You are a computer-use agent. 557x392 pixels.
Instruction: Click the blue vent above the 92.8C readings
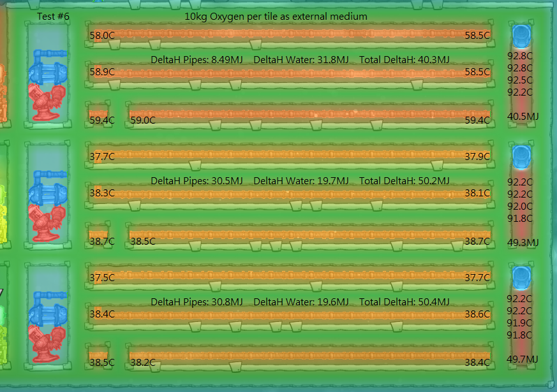[x=521, y=36]
